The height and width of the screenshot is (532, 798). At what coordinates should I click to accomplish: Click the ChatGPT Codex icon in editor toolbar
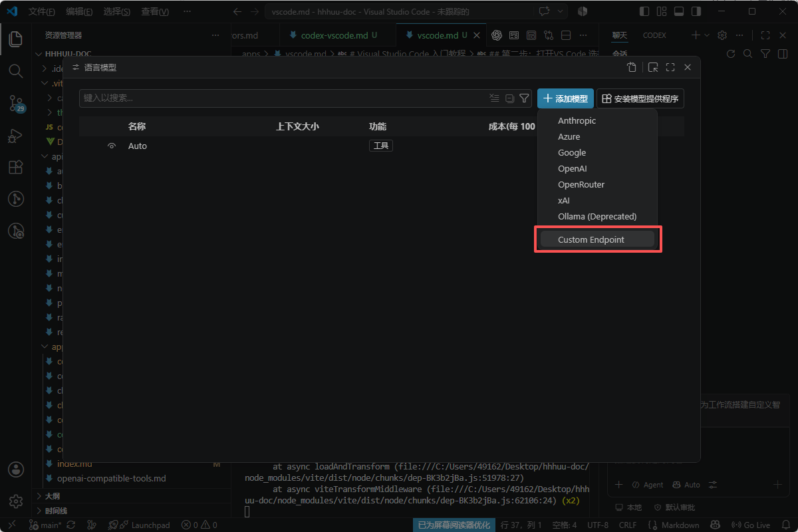coord(496,35)
